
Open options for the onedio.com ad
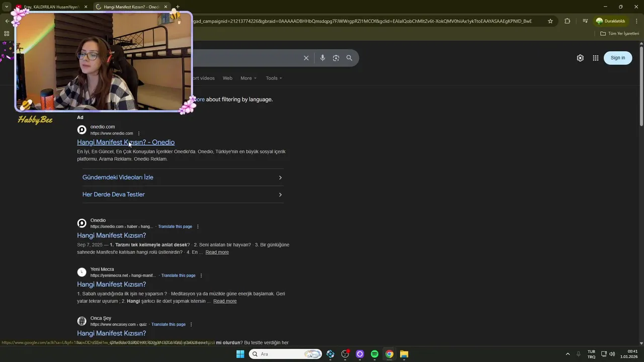pos(139,133)
